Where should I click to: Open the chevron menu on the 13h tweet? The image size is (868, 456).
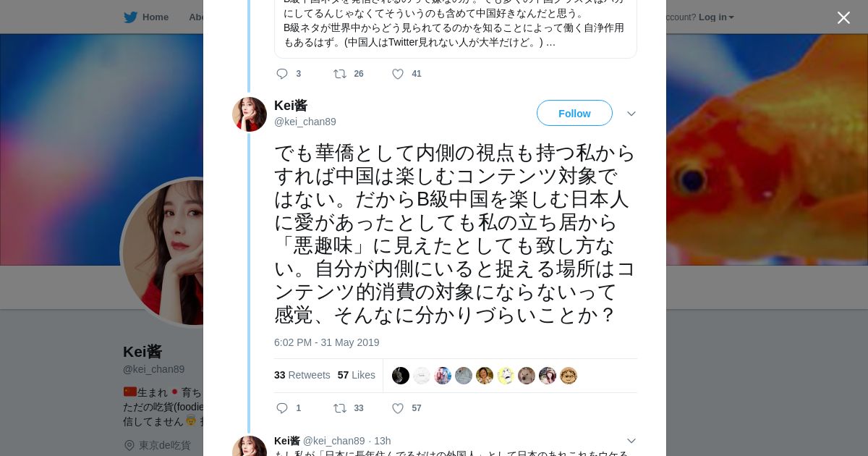click(x=631, y=441)
